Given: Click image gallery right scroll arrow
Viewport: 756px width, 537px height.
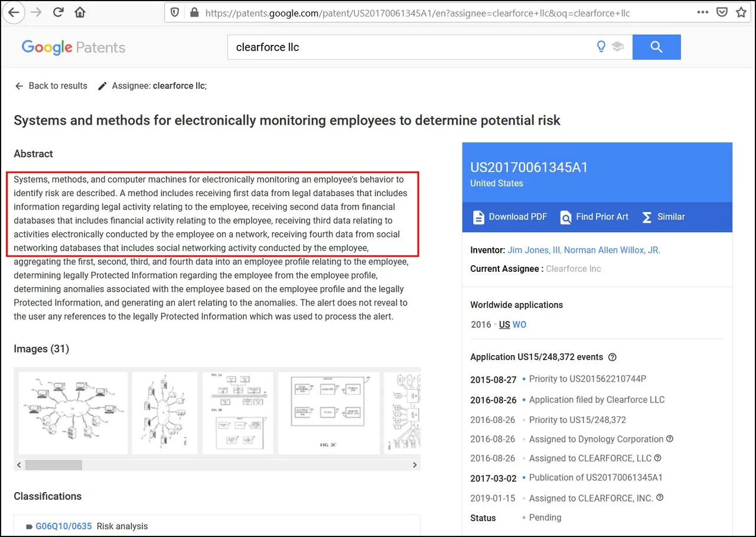Looking at the screenshot, I should [415, 465].
